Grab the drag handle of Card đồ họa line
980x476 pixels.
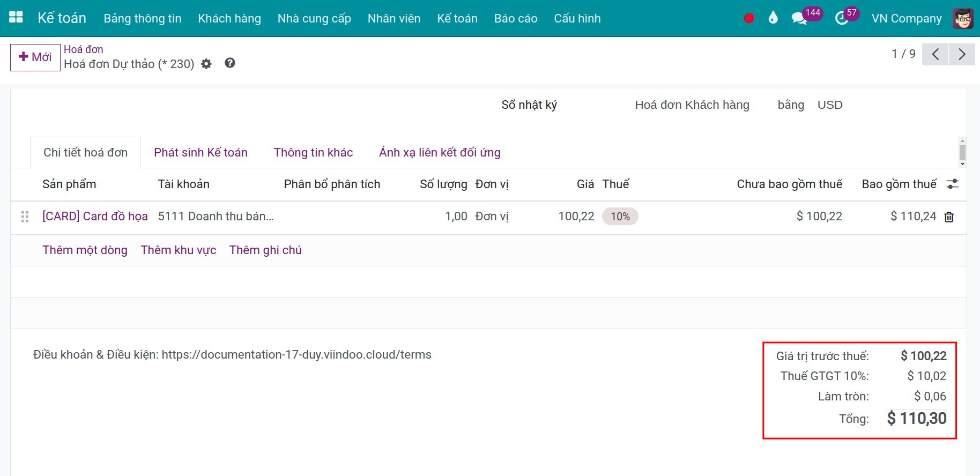[25, 217]
